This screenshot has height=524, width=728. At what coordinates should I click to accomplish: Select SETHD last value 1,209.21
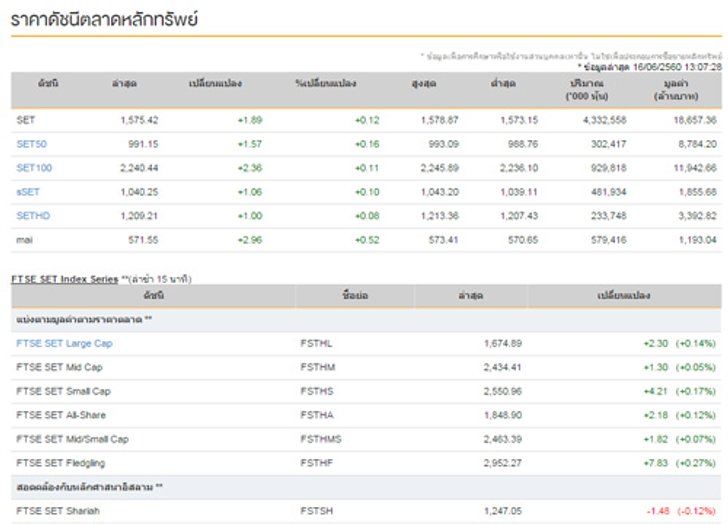[139, 216]
